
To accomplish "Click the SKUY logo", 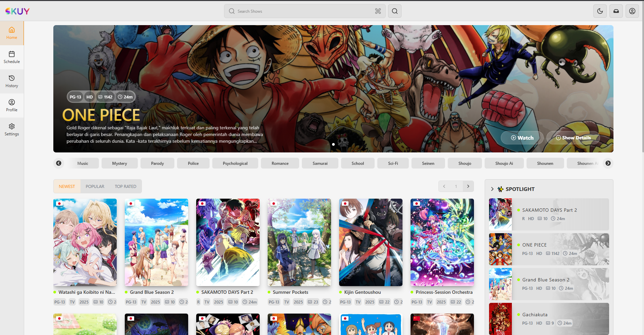I will [17, 11].
